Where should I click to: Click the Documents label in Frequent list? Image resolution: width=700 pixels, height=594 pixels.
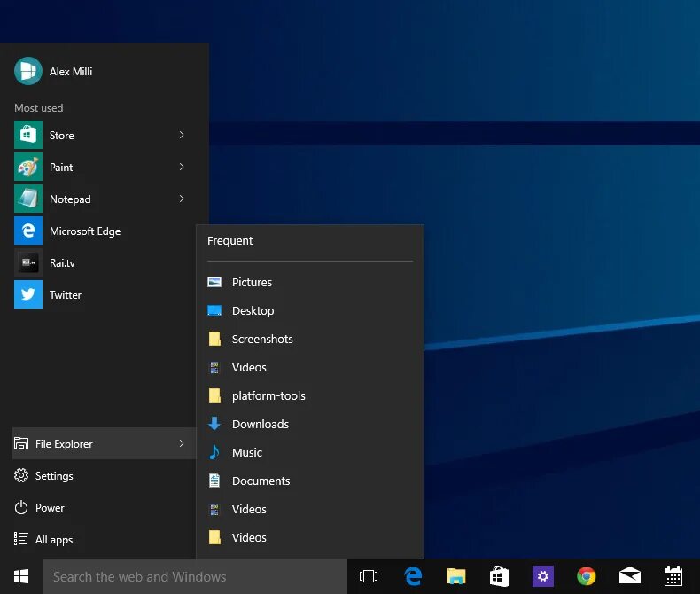pos(261,481)
